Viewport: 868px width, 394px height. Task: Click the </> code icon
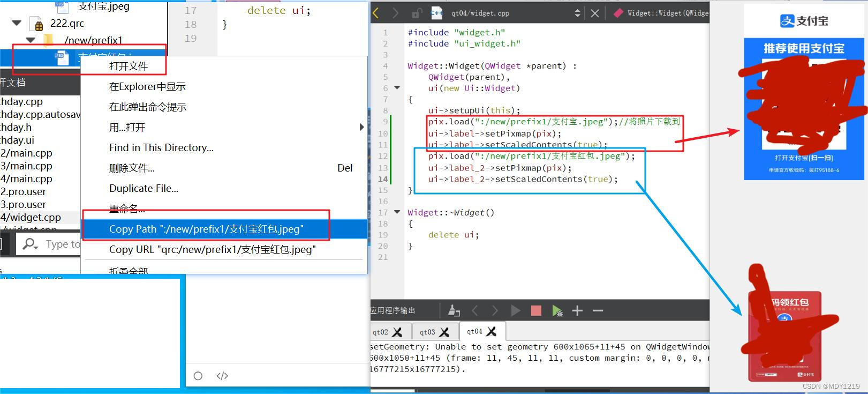click(222, 376)
